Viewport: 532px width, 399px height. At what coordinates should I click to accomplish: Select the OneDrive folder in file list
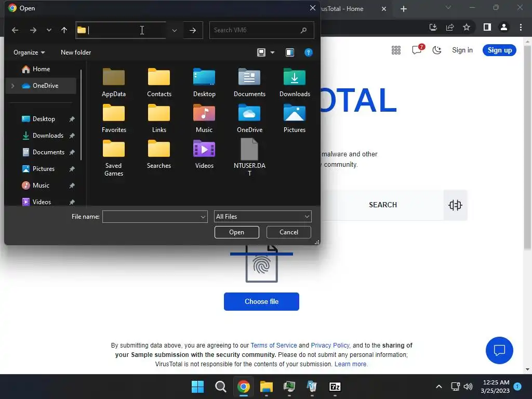[249, 119]
